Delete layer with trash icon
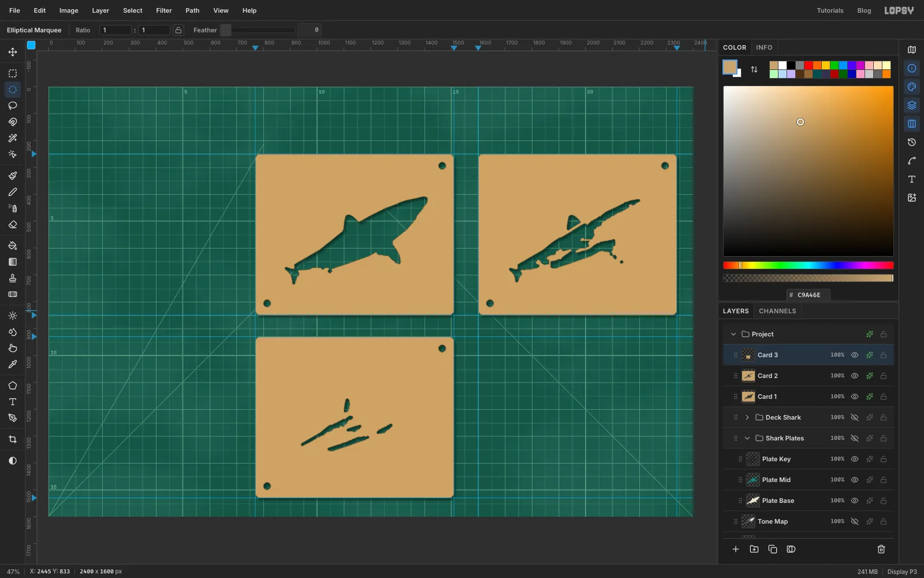This screenshot has height=578, width=924. (881, 549)
